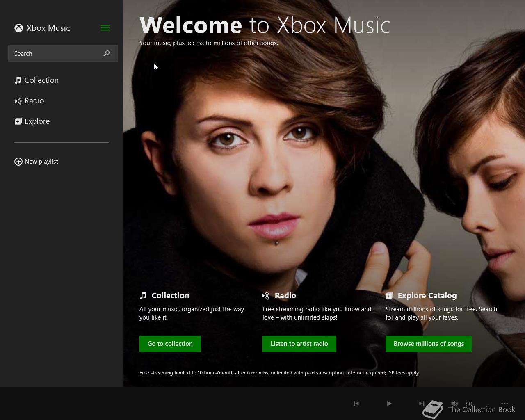The height and width of the screenshot is (420, 525).
Task: Focus the Search input field
Action: 63,53
